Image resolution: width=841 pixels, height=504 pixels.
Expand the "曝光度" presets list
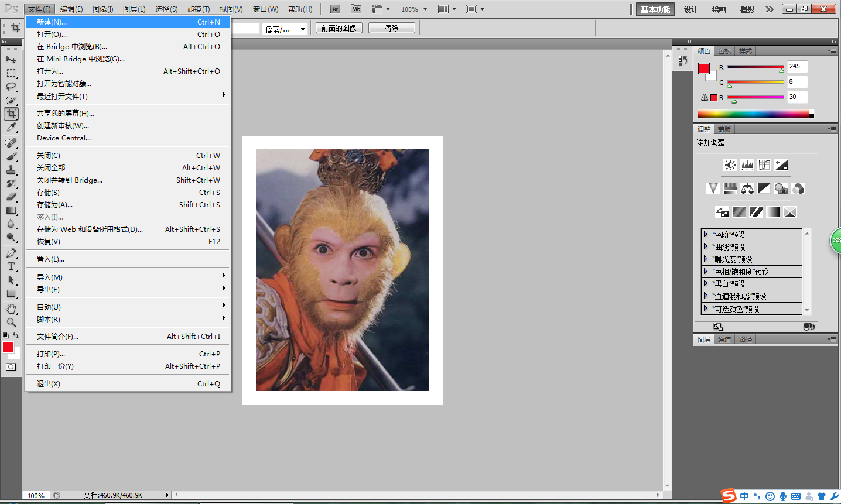coord(706,259)
